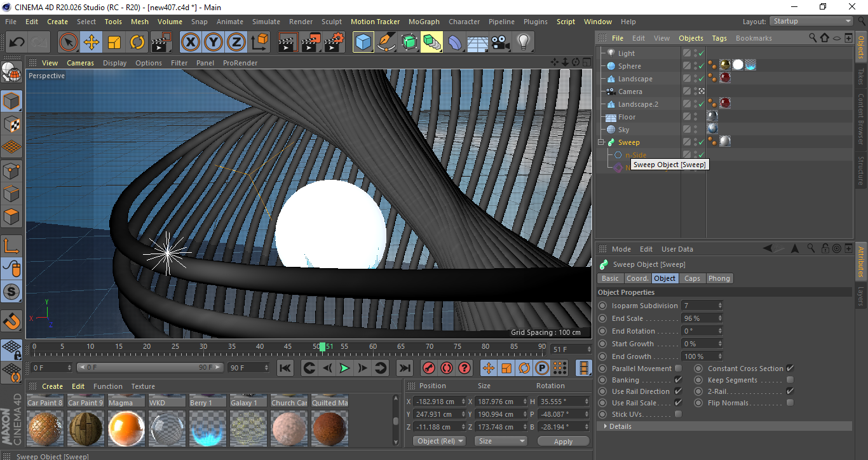Add a Cube primitive object
The height and width of the screenshot is (460, 868).
[363, 43]
